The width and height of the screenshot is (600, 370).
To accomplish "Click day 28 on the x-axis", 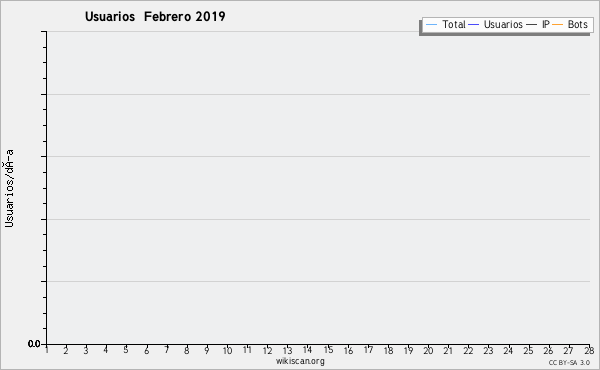I will point(589,350).
